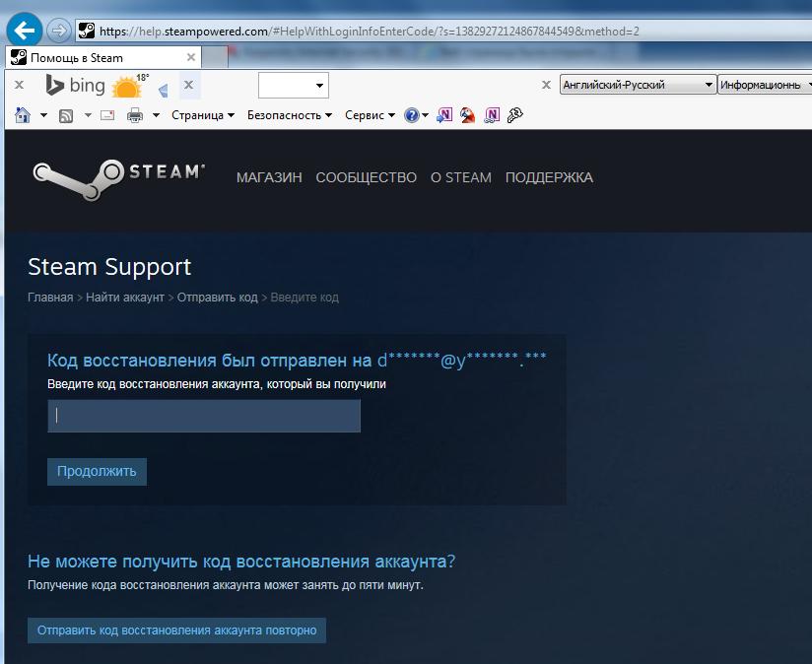Click the Введите код breadcrumb text
The image size is (812, 664).
304,298
